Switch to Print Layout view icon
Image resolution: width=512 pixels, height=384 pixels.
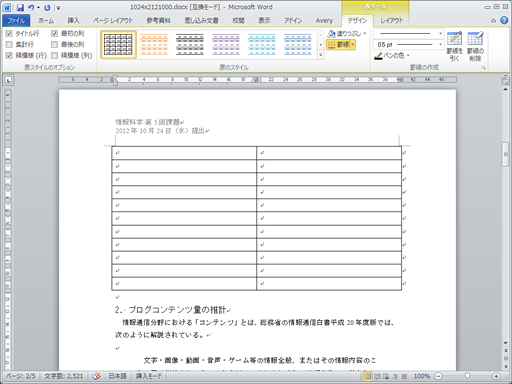coord(368,376)
